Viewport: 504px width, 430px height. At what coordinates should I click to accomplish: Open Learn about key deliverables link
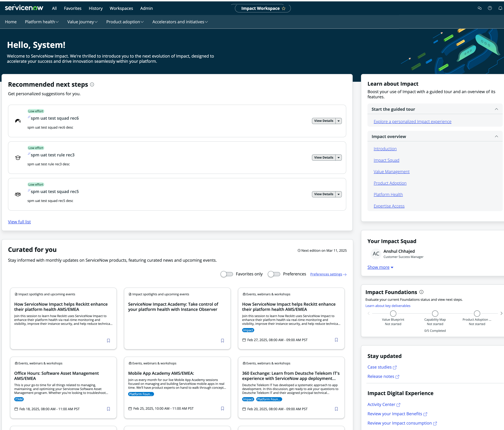[388, 306]
